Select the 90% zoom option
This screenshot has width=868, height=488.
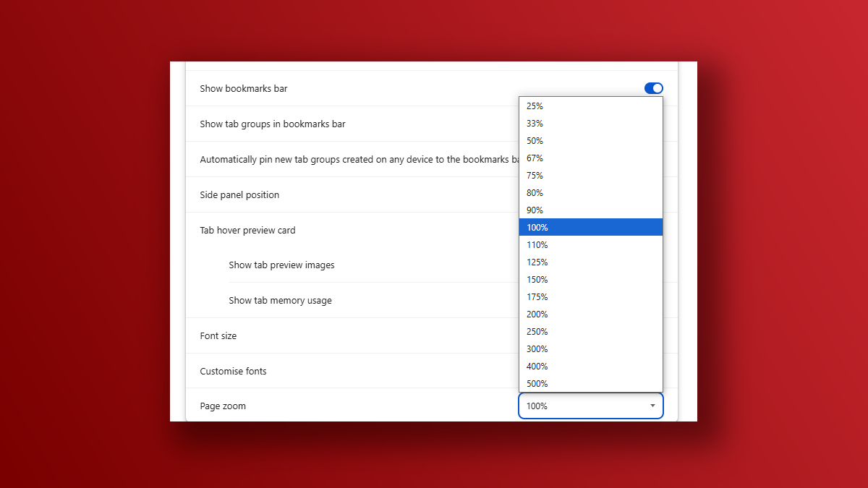[590, 210]
